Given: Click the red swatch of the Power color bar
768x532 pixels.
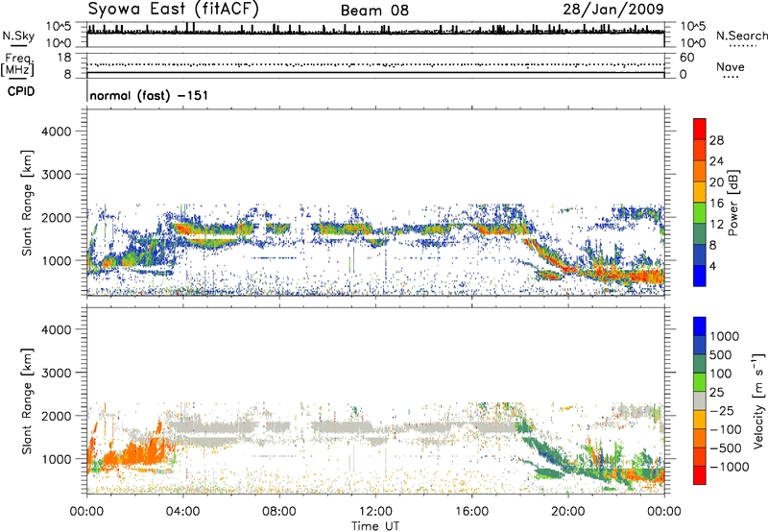Looking at the screenshot, I should tap(700, 129).
